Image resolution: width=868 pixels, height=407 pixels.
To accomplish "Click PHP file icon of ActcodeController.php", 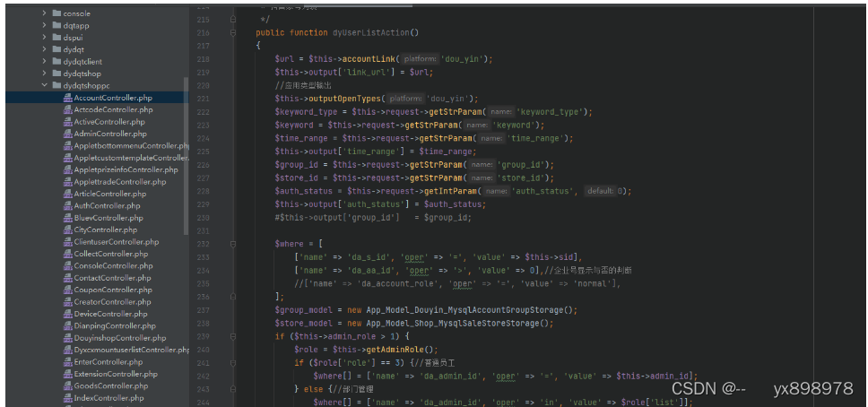I will [67, 109].
